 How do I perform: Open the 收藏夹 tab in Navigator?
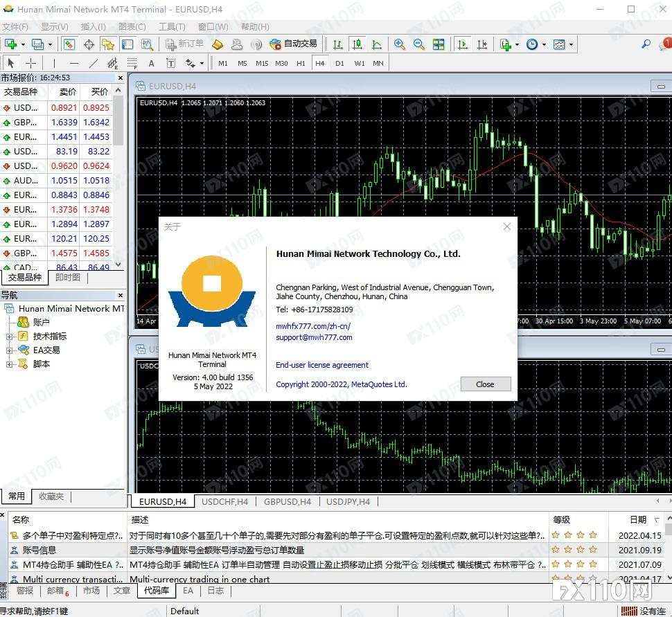[x=51, y=497]
